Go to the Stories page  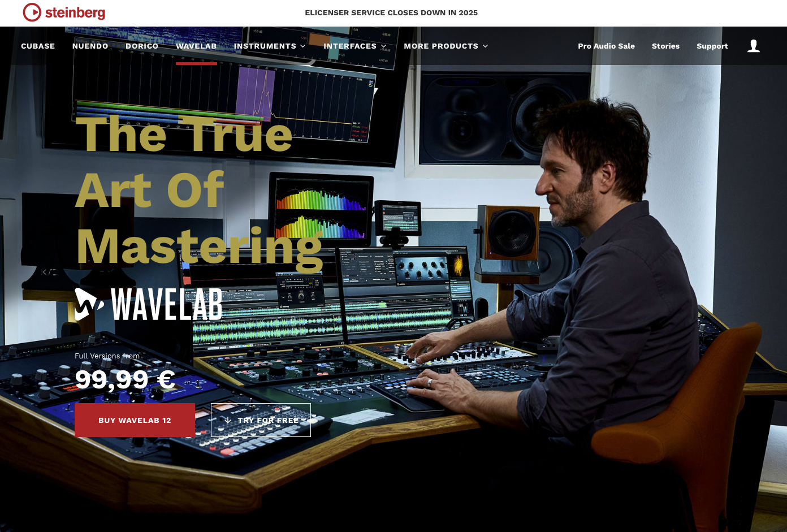(665, 46)
